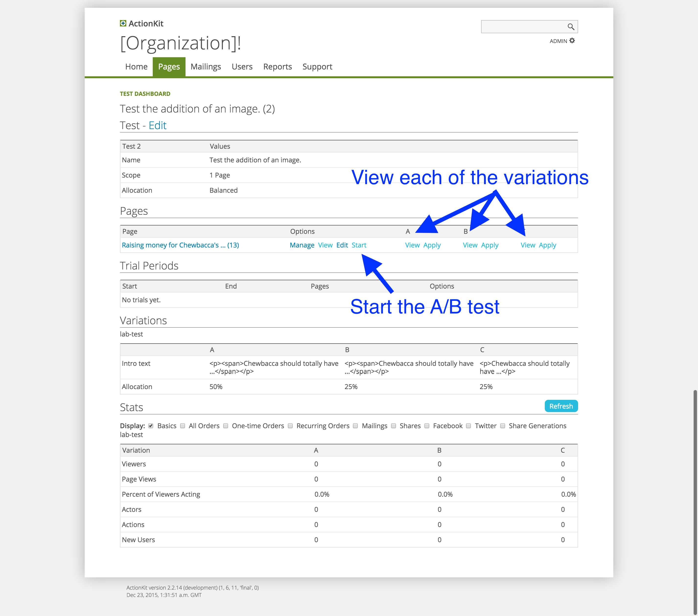Enable Basics display checkbox
698x616 pixels.
click(151, 426)
